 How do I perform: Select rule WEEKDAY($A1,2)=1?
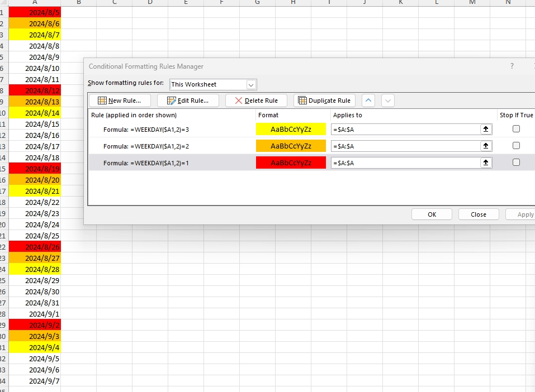point(146,163)
